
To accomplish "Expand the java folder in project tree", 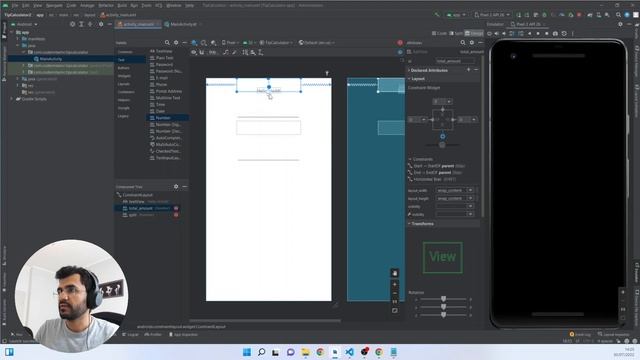I will pos(18,46).
